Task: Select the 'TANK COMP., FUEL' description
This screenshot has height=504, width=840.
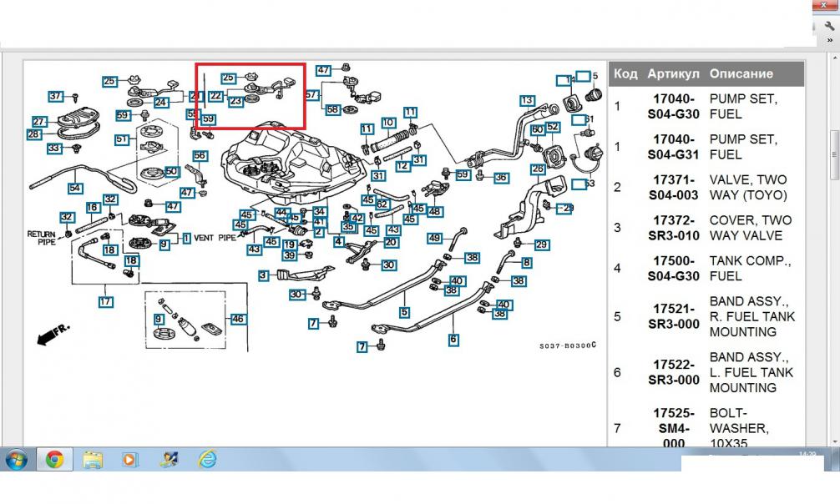Action: click(751, 269)
